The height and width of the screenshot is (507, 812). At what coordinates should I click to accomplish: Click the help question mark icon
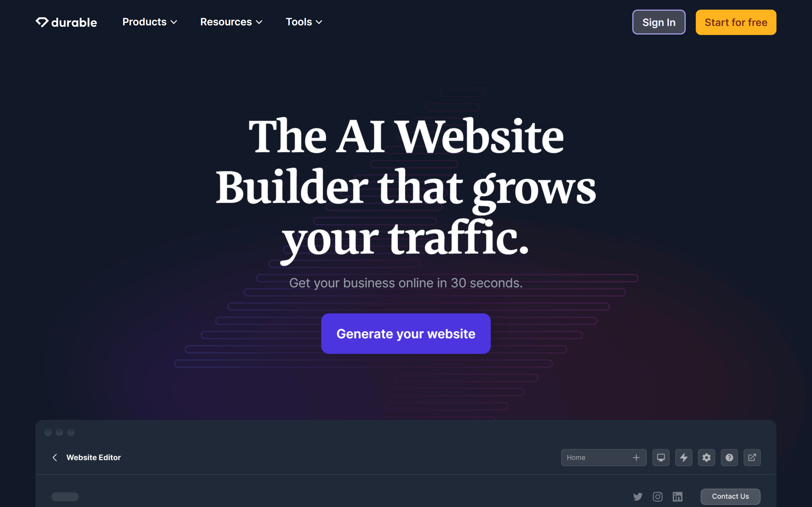[729, 457]
